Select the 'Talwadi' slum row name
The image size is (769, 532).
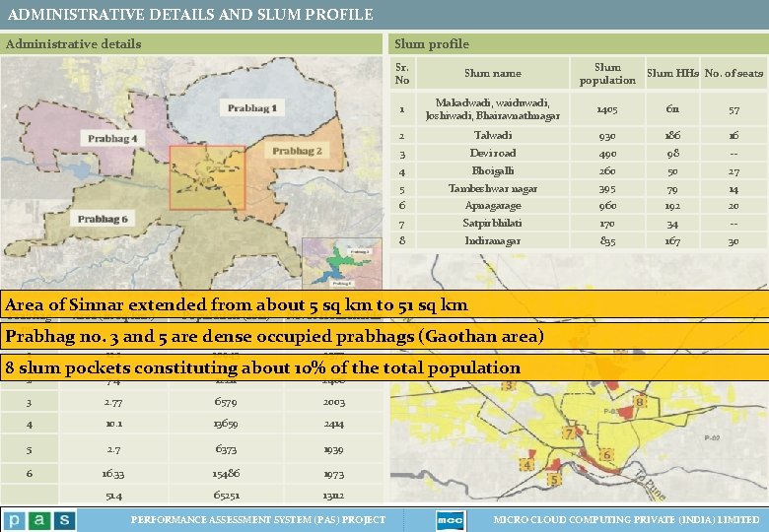coord(493,135)
